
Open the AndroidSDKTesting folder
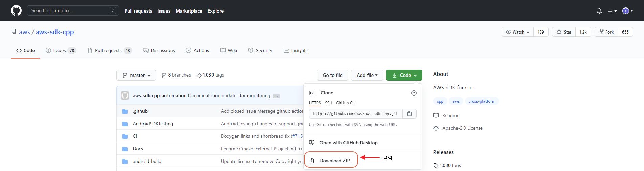tap(153, 124)
